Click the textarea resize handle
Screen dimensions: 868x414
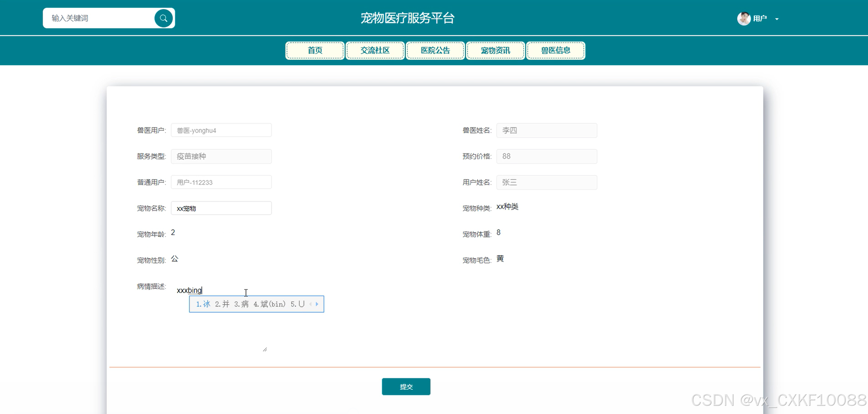[x=265, y=349]
